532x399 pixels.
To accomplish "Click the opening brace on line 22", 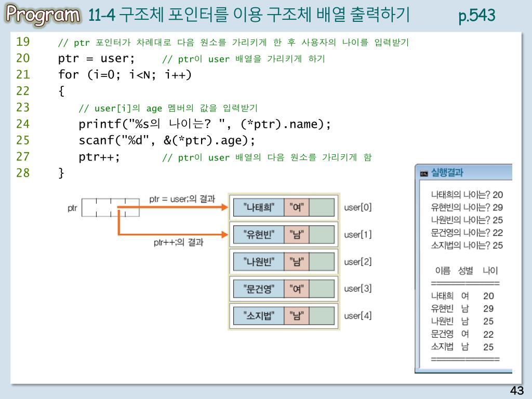I will click(61, 91).
